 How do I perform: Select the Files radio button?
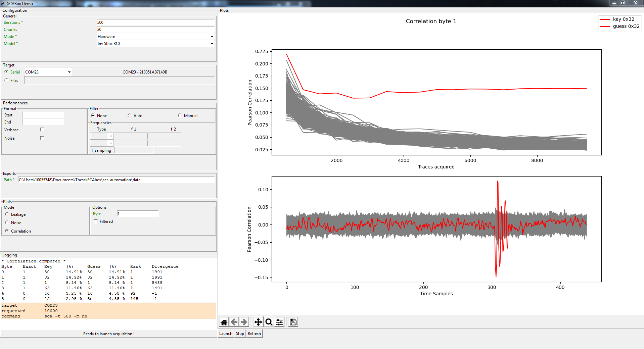(x=6, y=80)
